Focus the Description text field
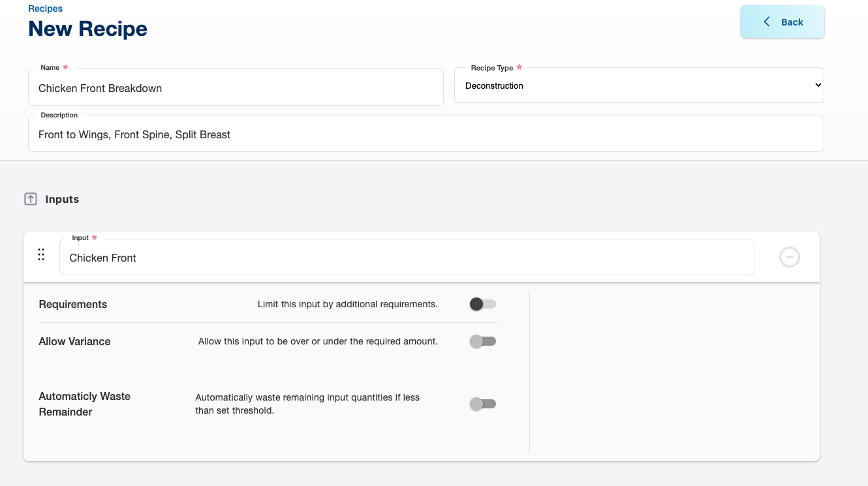This screenshot has width=868, height=486. [x=426, y=134]
